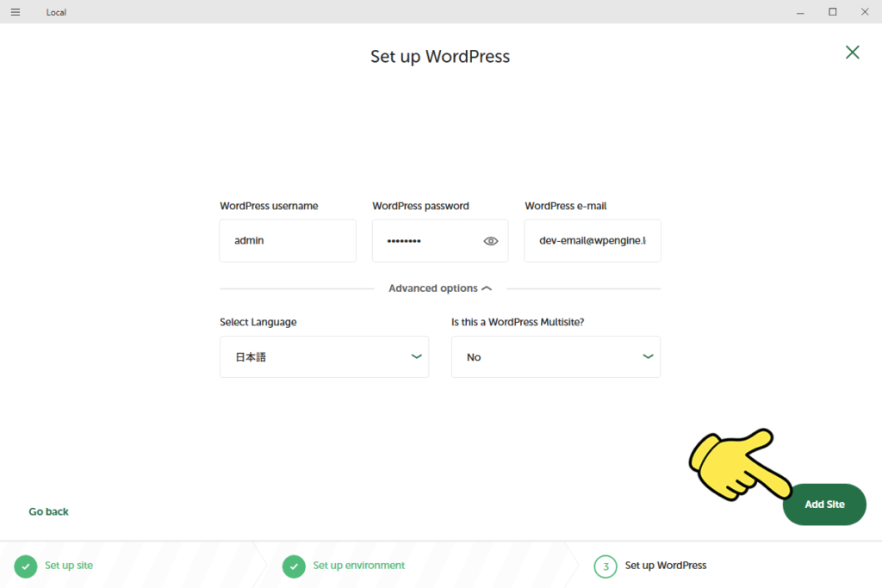Click the Is this a WordPress Multisite? label

pos(518,322)
